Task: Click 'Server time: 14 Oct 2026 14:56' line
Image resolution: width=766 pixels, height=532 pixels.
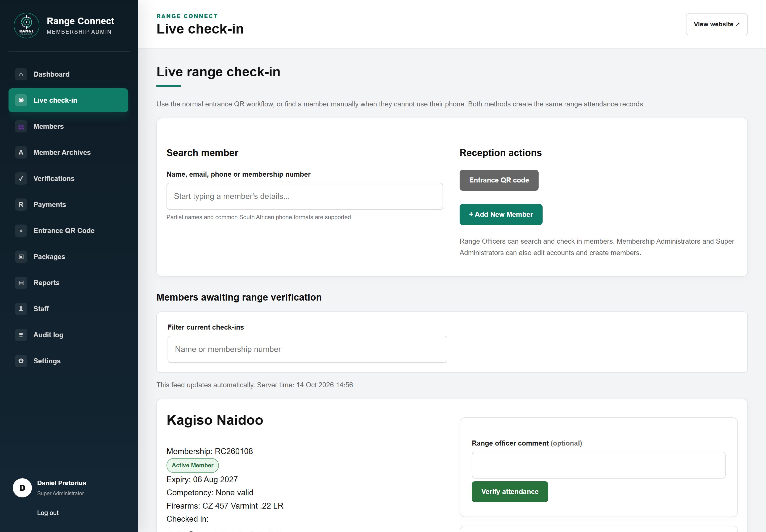Action: [305, 385]
